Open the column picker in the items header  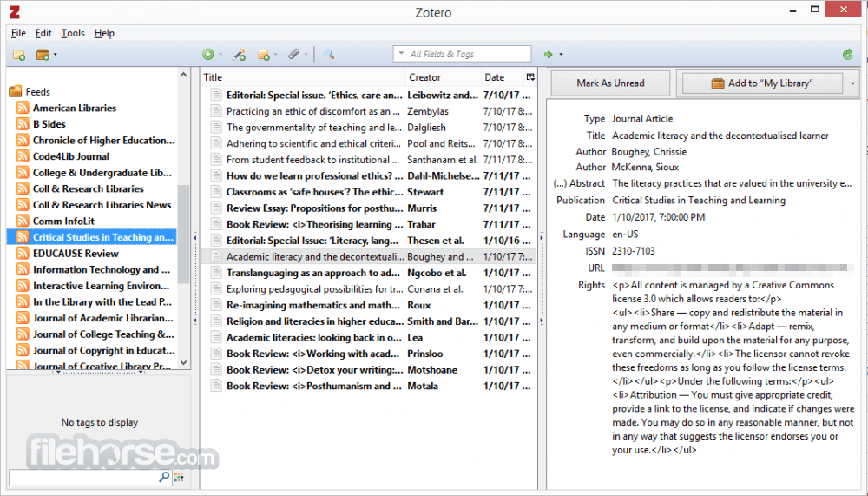(x=530, y=77)
